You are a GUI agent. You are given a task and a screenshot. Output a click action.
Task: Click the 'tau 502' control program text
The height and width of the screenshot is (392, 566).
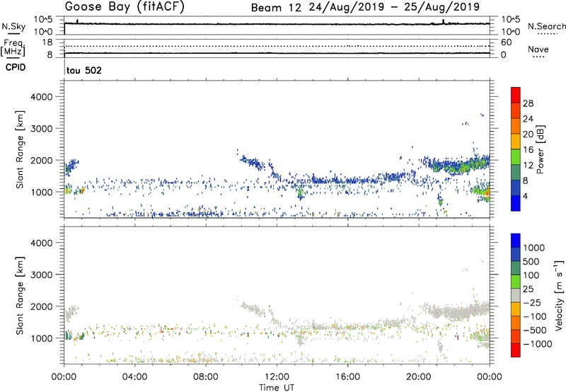84,70
